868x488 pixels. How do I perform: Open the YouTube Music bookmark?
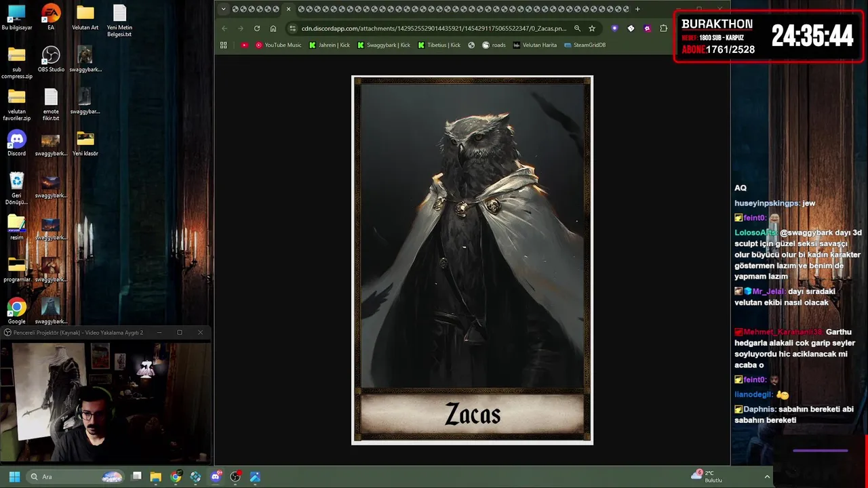click(279, 45)
